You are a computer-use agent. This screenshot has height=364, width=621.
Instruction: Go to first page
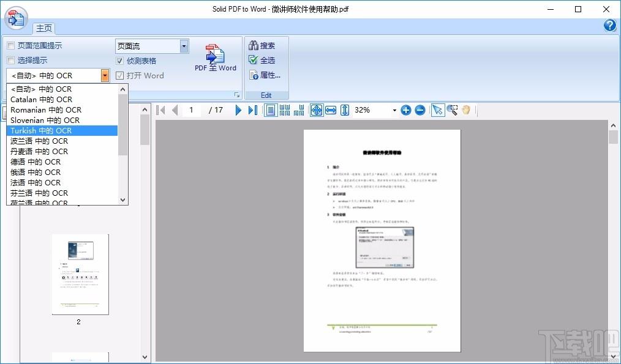(x=161, y=110)
